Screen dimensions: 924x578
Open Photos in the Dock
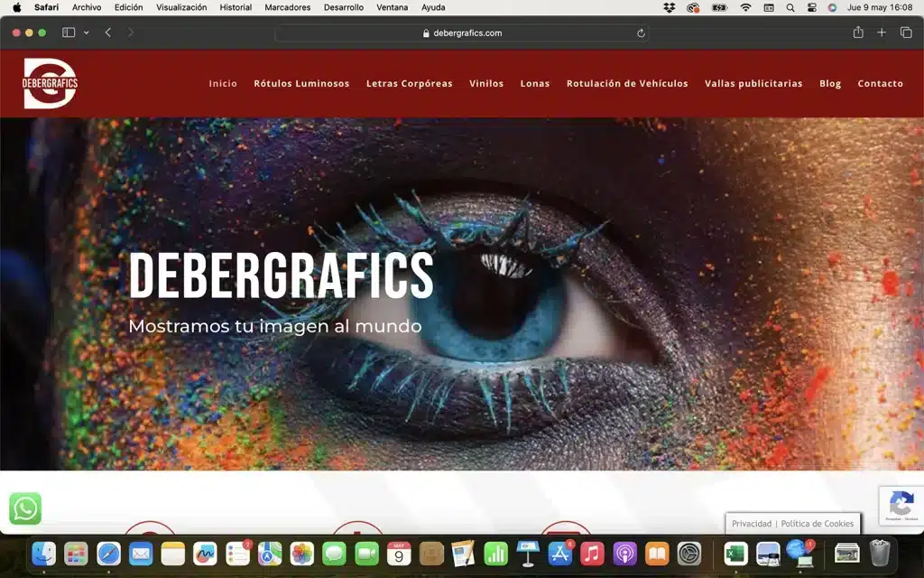(x=301, y=554)
